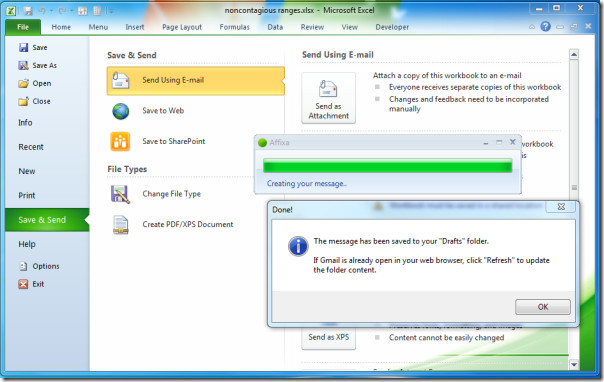Choose Close in Backstage menu
604x382 pixels.
34,101
